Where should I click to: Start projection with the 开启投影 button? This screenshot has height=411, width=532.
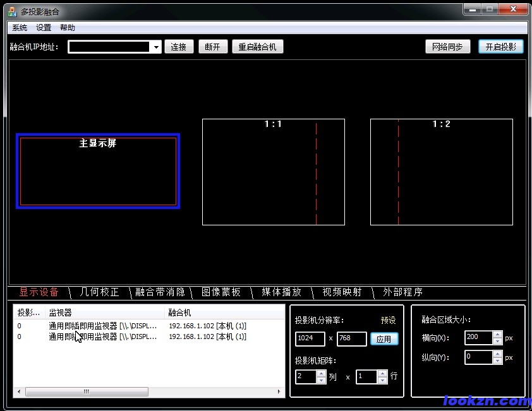coord(500,47)
